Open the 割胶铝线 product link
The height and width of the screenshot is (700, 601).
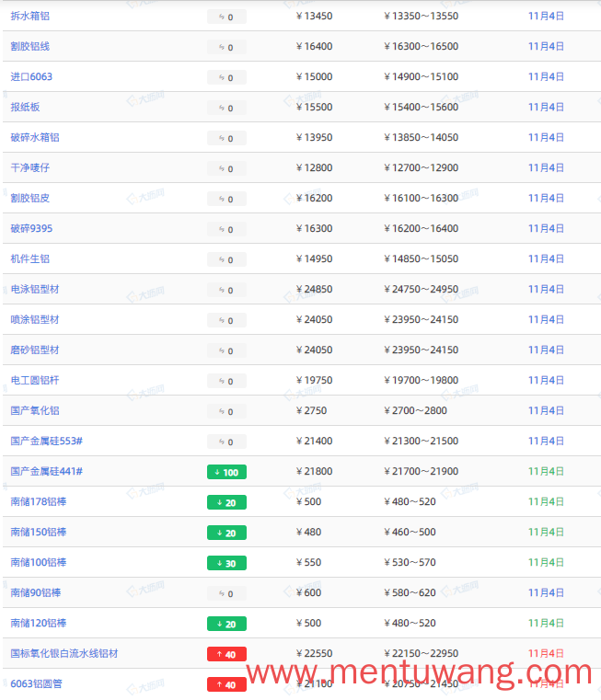(30, 46)
